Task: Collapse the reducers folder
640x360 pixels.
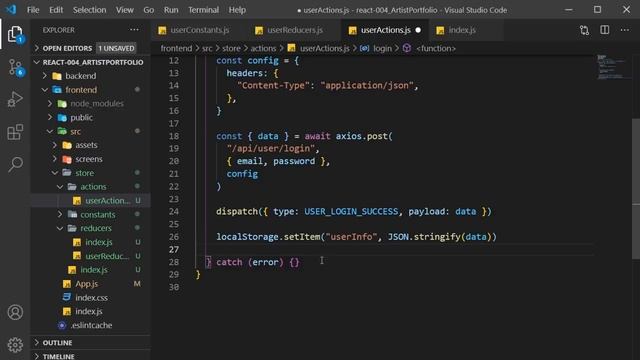Action: (x=91, y=228)
